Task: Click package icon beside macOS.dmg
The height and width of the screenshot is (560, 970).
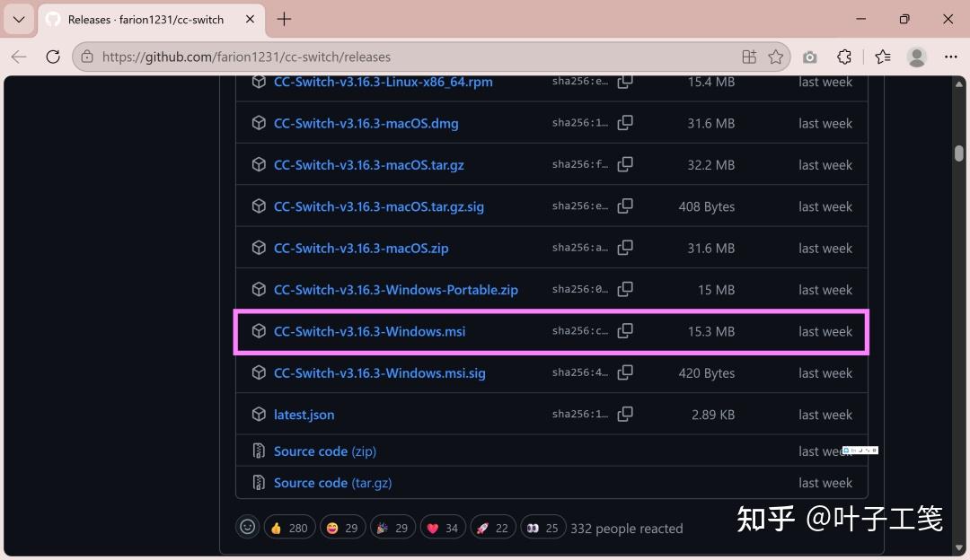Action: point(259,123)
